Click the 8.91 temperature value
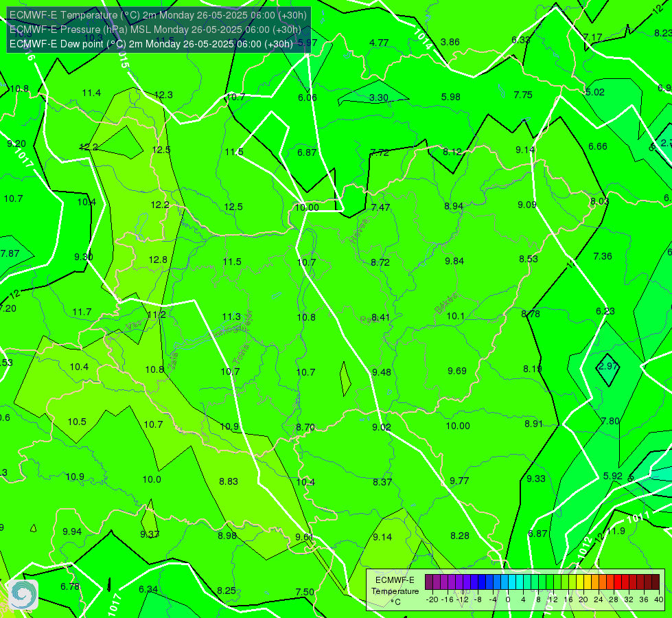Viewport: 672px width, 618px height. 533,424
